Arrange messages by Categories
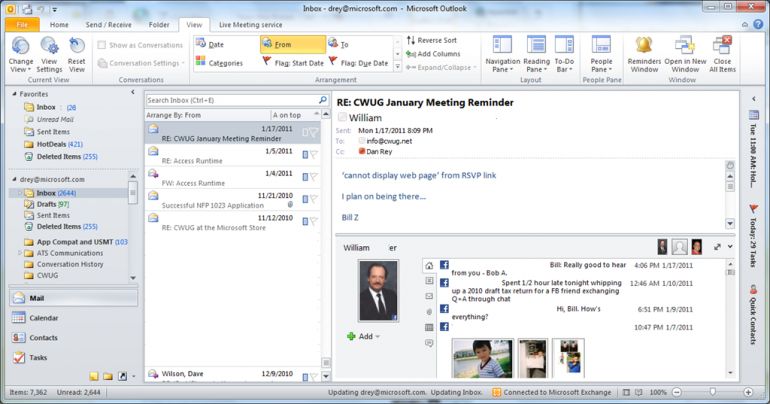 tap(220, 63)
